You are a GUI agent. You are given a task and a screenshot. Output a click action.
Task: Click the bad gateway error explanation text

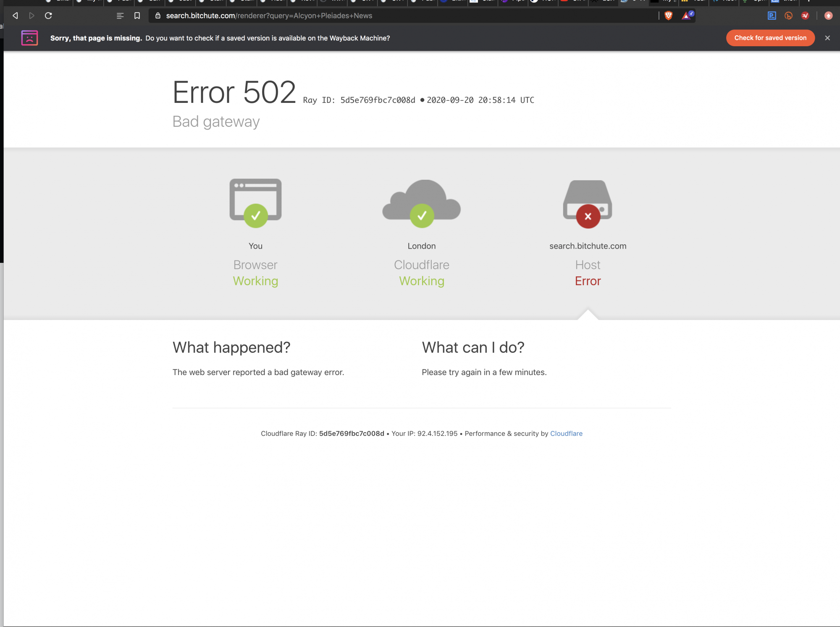(x=258, y=373)
